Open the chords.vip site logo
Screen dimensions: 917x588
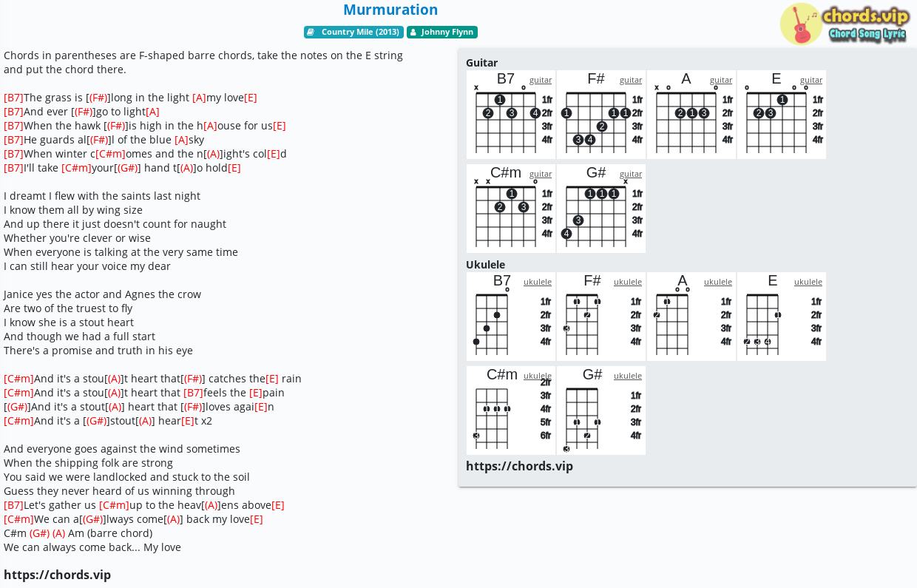coord(844,24)
